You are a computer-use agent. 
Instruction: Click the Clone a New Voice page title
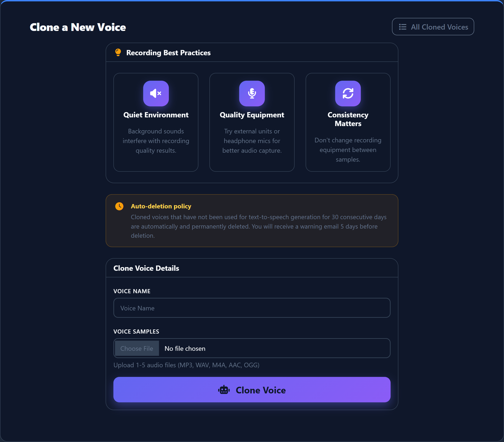[78, 27]
